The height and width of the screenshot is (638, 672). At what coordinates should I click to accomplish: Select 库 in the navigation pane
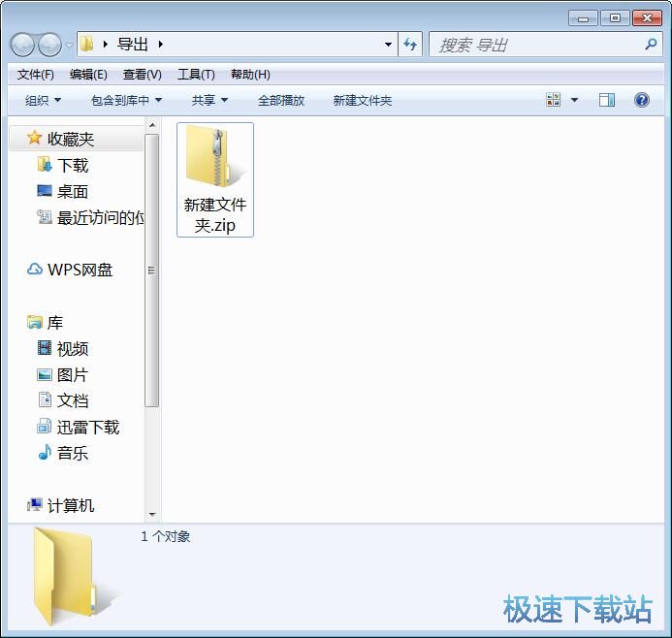point(55,323)
